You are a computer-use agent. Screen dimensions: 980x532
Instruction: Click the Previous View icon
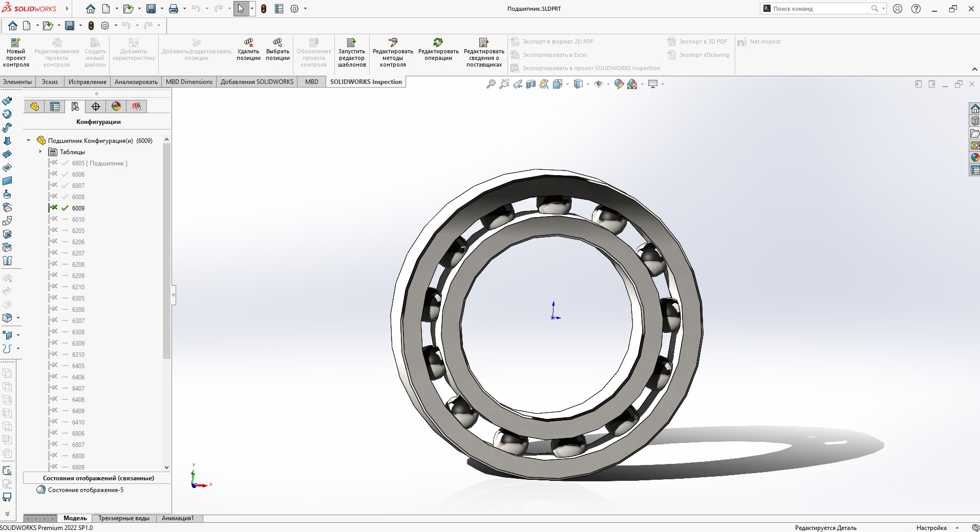tap(518, 84)
